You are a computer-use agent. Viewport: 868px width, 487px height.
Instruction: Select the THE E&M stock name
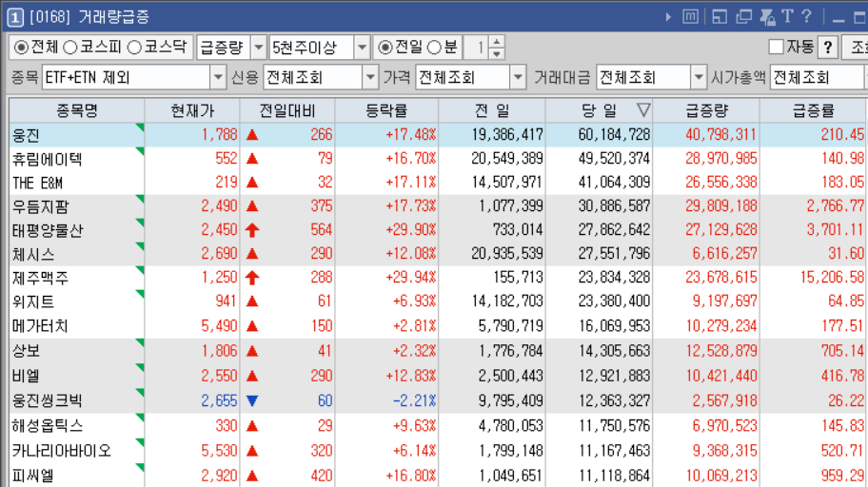coord(38,183)
